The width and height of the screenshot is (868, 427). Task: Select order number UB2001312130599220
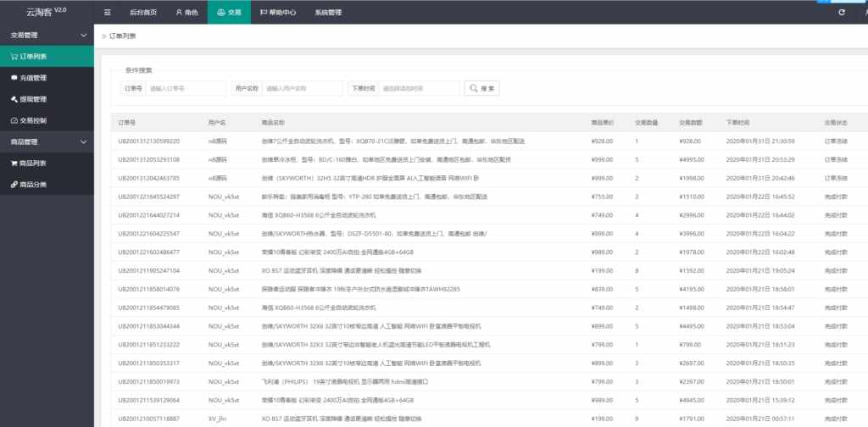click(x=148, y=141)
